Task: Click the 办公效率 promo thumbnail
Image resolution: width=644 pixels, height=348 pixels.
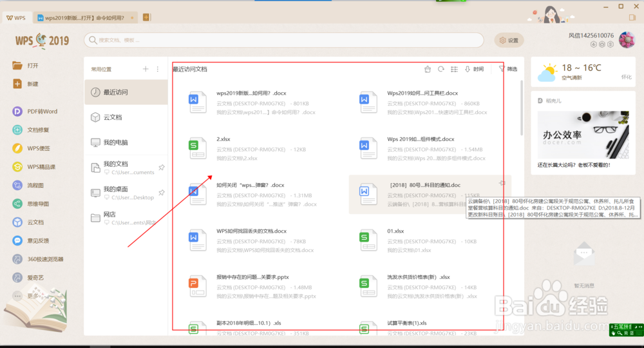Action: [x=583, y=135]
